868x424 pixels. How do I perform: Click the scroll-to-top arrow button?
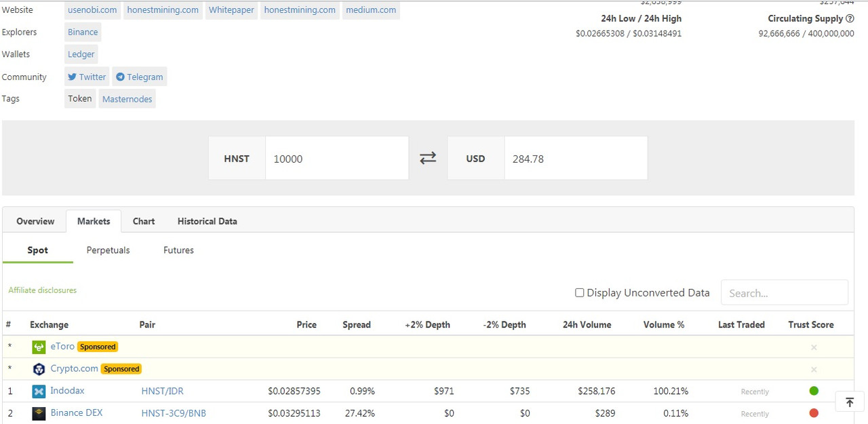[850, 402]
